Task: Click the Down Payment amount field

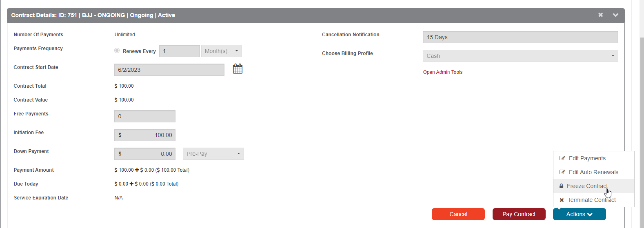Action: (145, 154)
